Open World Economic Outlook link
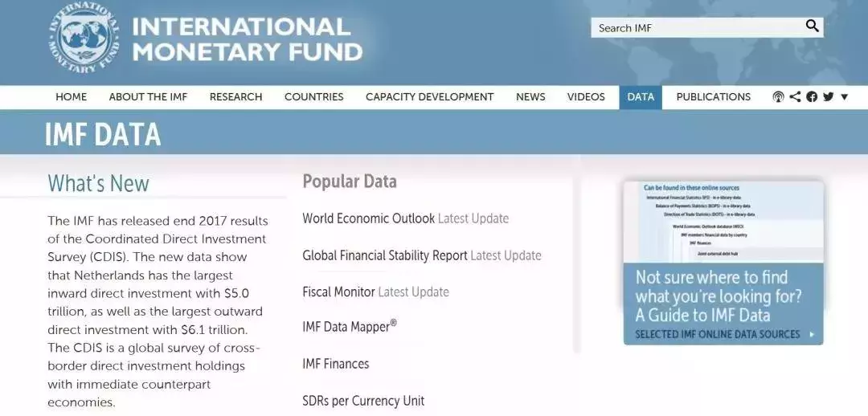 [x=368, y=218]
